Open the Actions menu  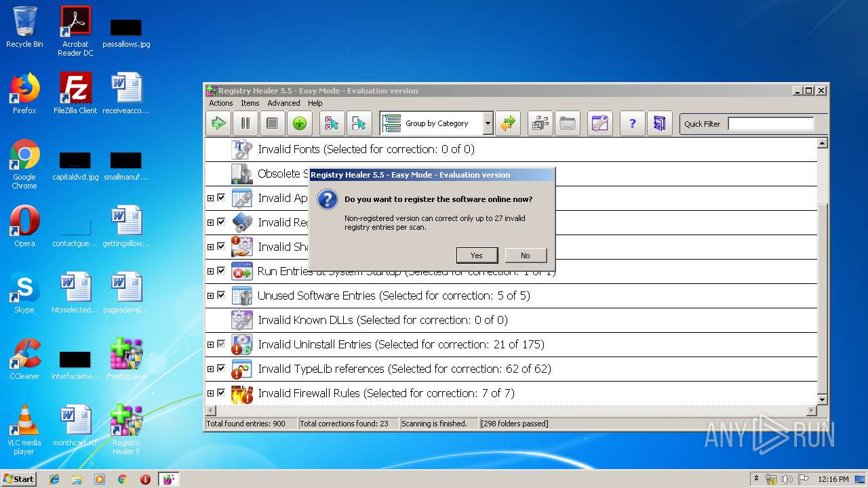click(220, 103)
